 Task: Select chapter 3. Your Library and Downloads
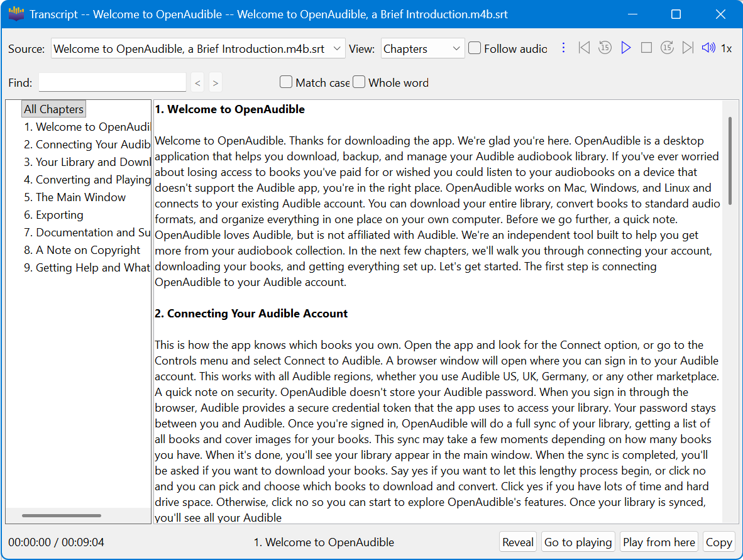tap(87, 162)
